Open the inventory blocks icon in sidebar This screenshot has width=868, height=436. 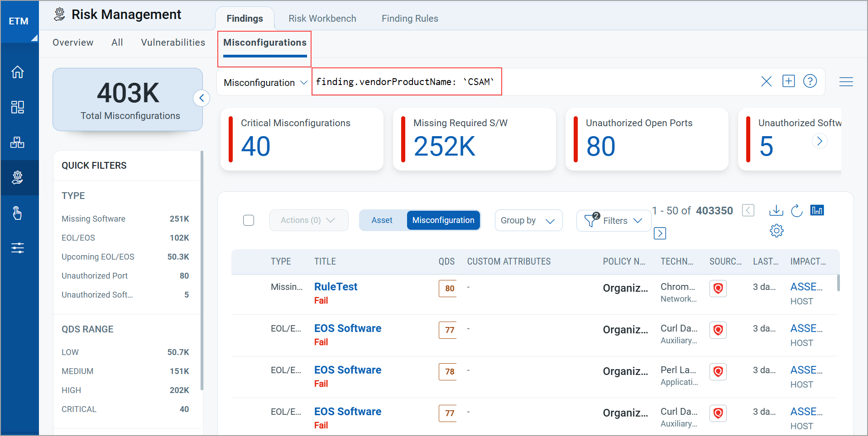click(18, 142)
